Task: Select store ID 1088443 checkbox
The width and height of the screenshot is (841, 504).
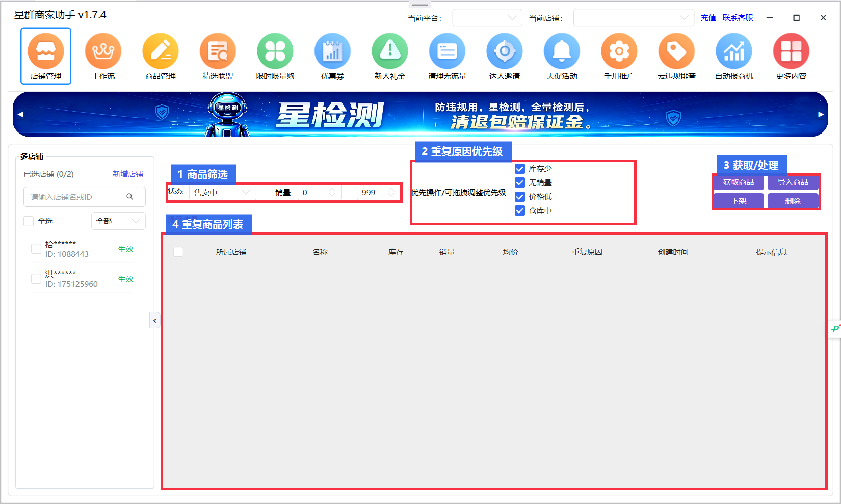Action: (x=36, y=249)
